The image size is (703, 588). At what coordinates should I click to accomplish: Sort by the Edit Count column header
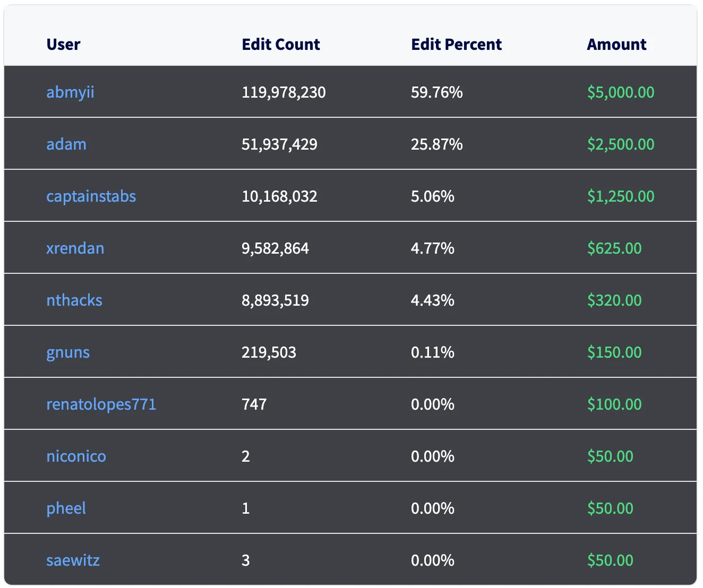(280, 44)
